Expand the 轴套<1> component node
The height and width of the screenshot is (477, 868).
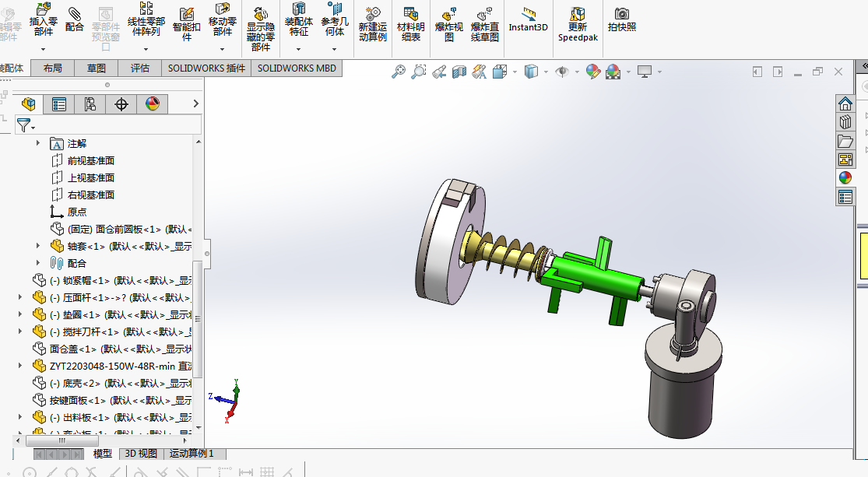(37, 246)
